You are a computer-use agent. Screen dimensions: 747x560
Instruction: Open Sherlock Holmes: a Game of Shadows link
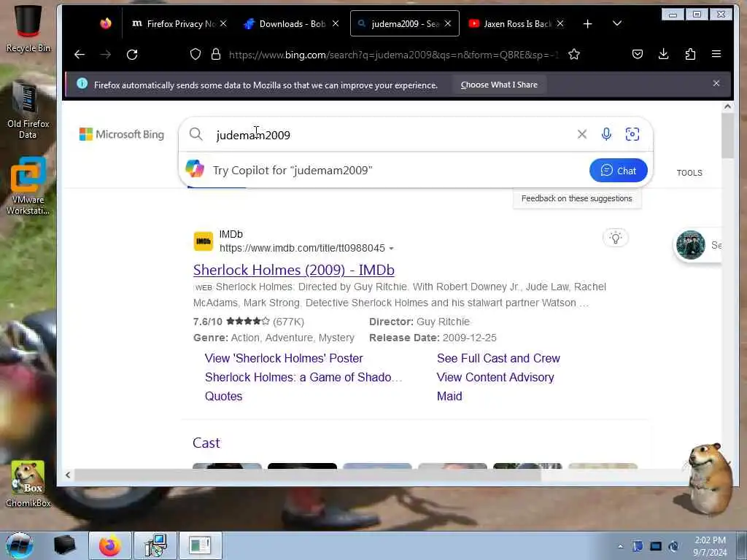[303, 377]
